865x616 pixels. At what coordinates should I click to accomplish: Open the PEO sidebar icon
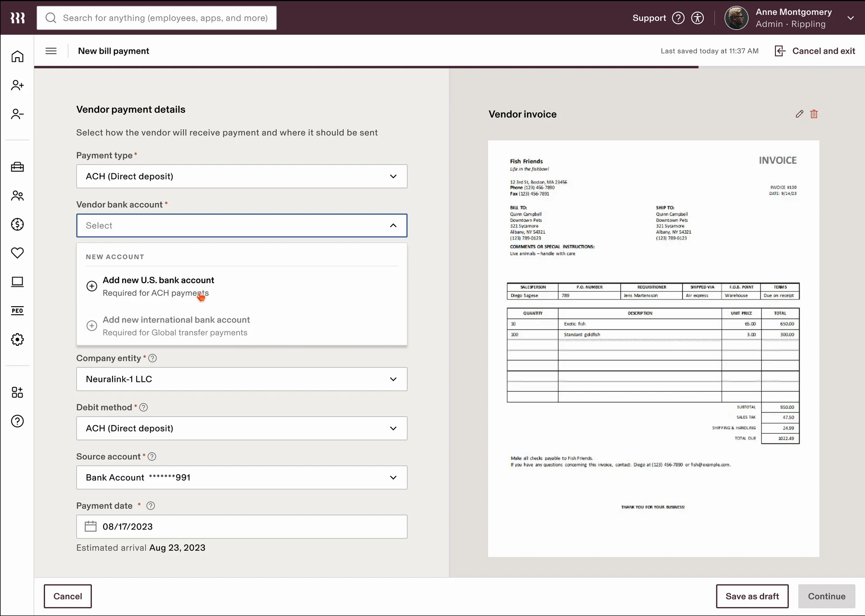pos(18,311)
